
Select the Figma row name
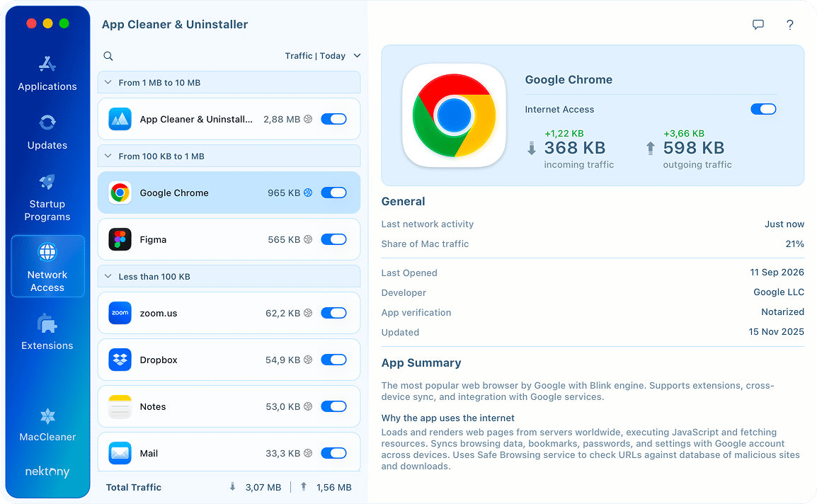153,240
